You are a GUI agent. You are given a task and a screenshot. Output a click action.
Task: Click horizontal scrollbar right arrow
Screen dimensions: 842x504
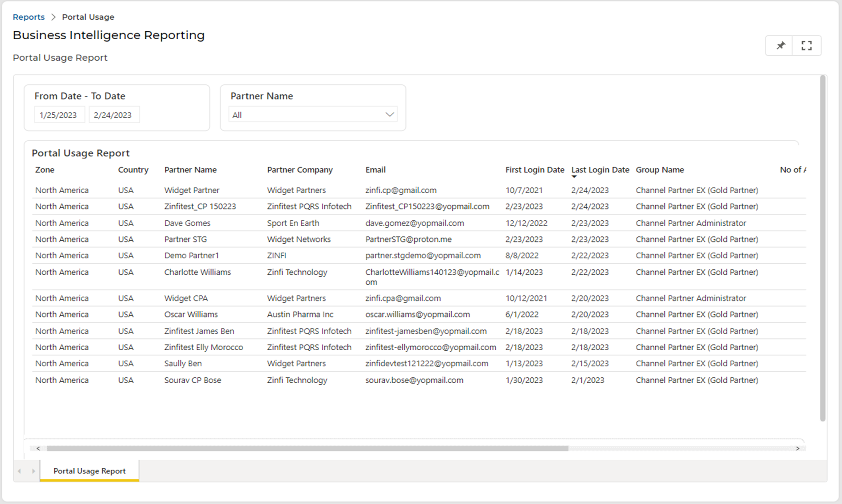click(797, 449)
